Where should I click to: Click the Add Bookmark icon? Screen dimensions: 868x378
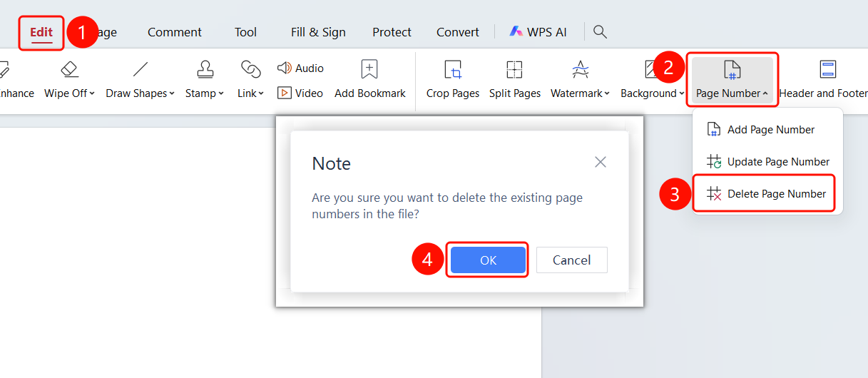tap(369, 69)
